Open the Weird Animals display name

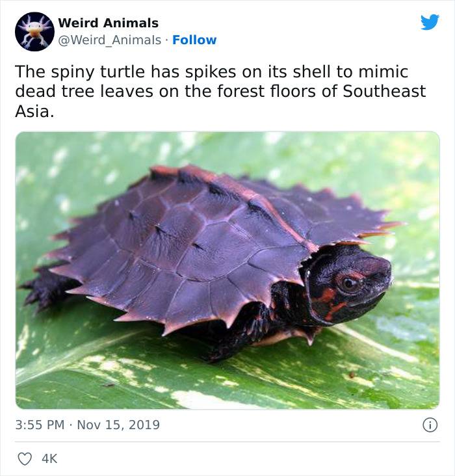pos(109,23)
